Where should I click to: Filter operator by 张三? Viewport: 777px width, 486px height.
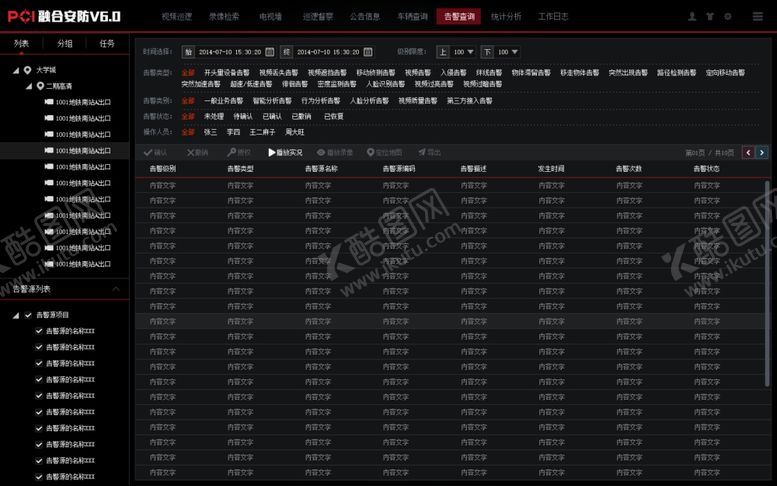[x=210, y=131]
